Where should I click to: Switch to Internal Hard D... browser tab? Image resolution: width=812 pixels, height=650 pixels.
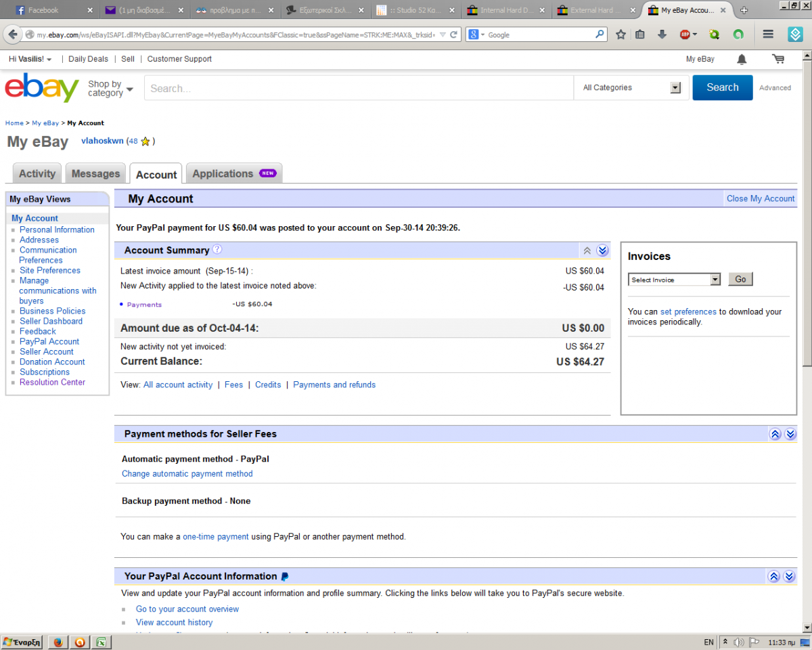coord(506,10)
